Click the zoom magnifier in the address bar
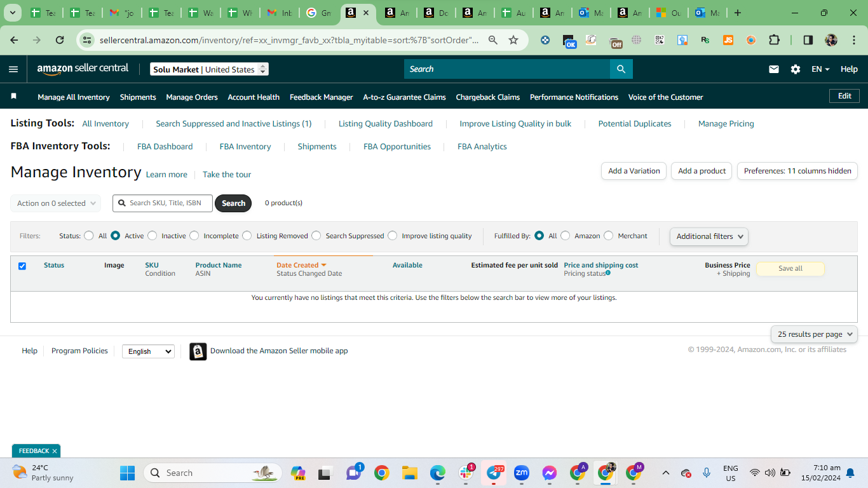Image resolution: width=868 pixels, height=488 pixels. (493, 40)
